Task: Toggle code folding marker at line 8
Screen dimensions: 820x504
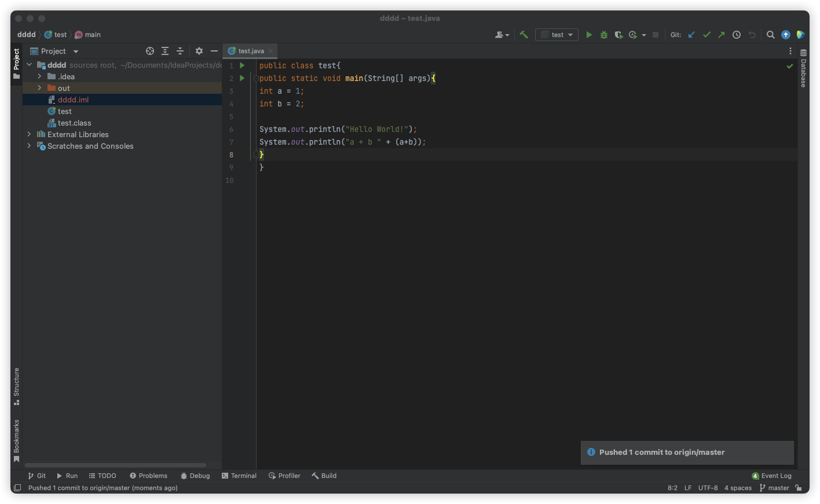Action: point(256,154)
